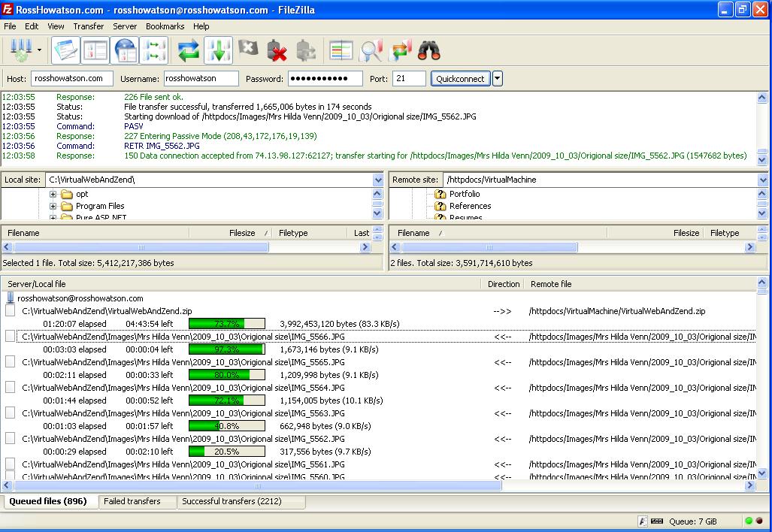Reconnect to last server icon

coord(306,50)
